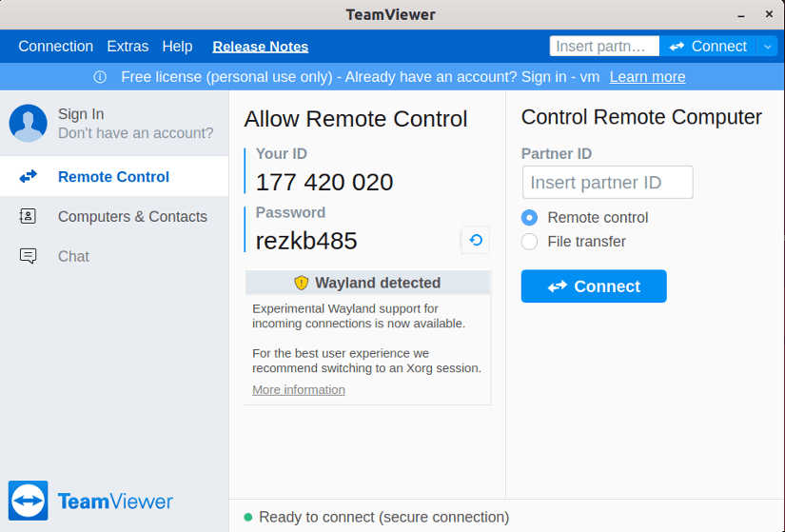Open Release Notes link
The width and height of the screenshot is (785, 532).
tap(261, 47)
